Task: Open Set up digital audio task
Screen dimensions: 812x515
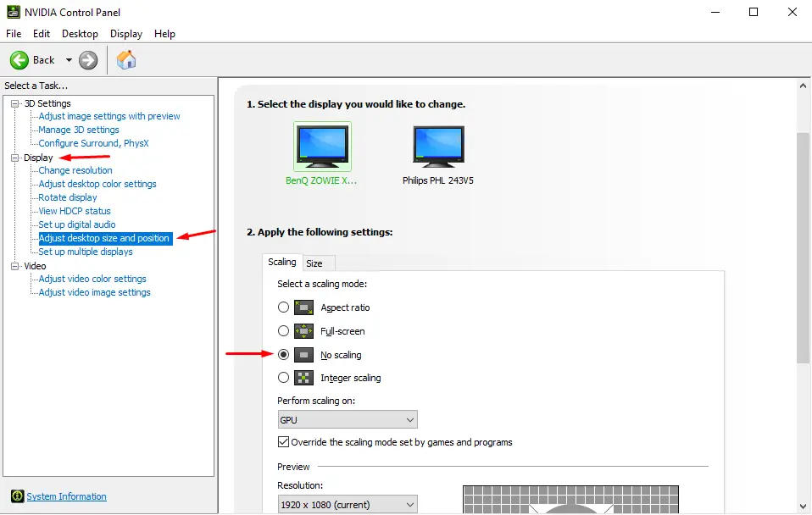Action: 76,224
